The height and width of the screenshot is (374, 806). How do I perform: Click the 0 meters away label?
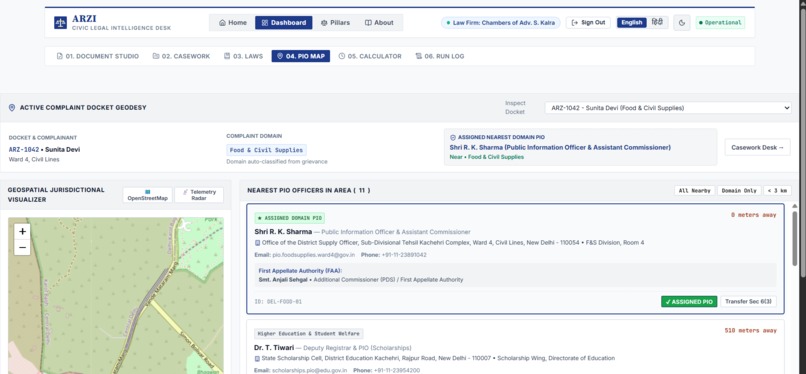[x=754, y=215]
